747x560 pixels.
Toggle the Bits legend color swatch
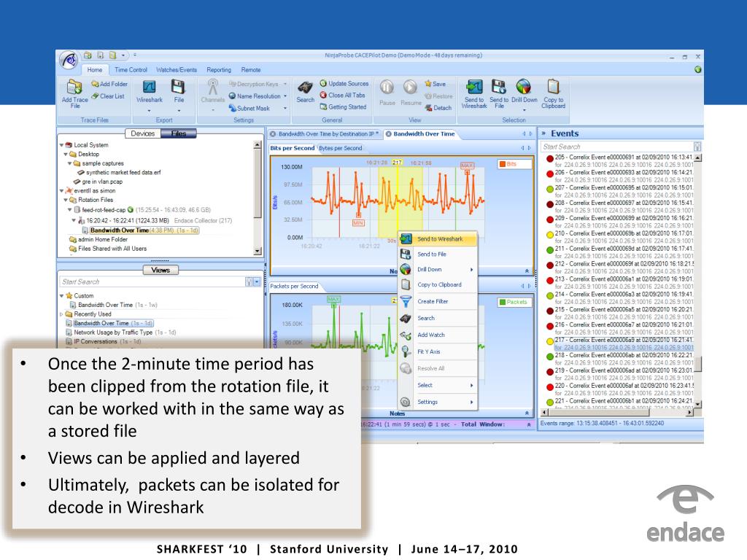(x=502, y=164)
